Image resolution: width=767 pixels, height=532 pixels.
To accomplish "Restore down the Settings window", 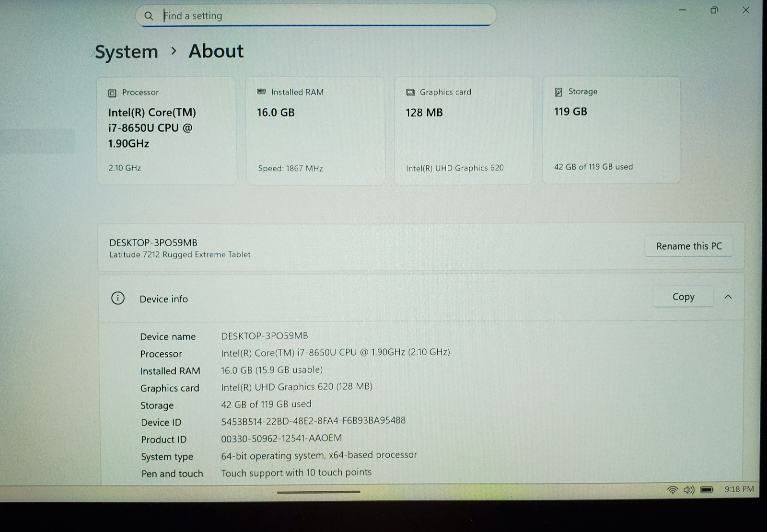I will (714, 10).
